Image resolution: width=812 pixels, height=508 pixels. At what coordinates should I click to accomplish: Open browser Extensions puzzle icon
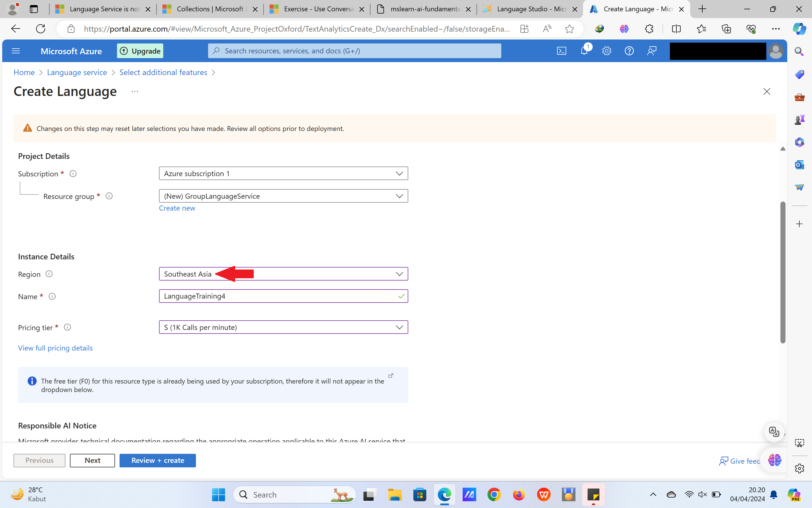click(649, 29)
